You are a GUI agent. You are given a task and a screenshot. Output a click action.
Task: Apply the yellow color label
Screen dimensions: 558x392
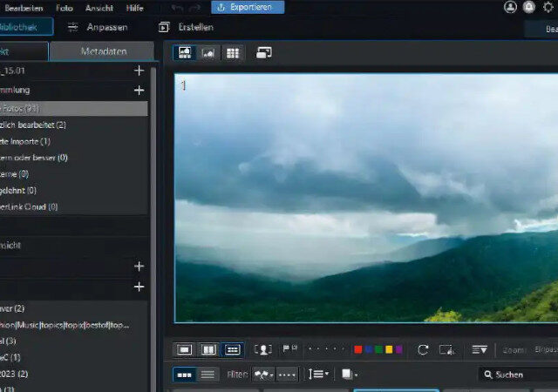pos(389,349)
